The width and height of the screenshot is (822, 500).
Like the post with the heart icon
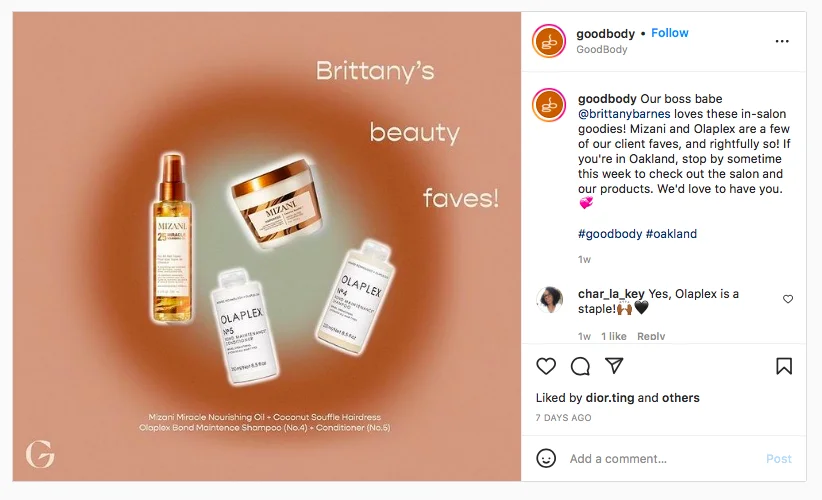click(x=546, y=366)
